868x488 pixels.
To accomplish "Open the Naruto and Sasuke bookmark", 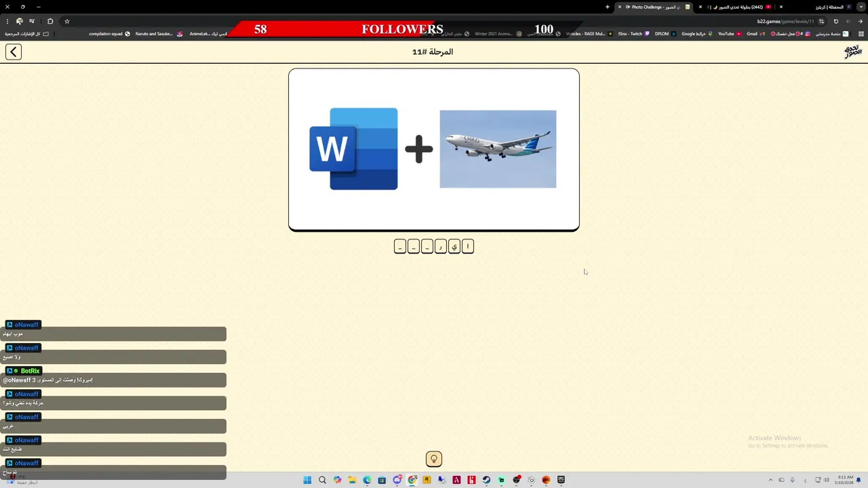I will click(x=159, y=34).
